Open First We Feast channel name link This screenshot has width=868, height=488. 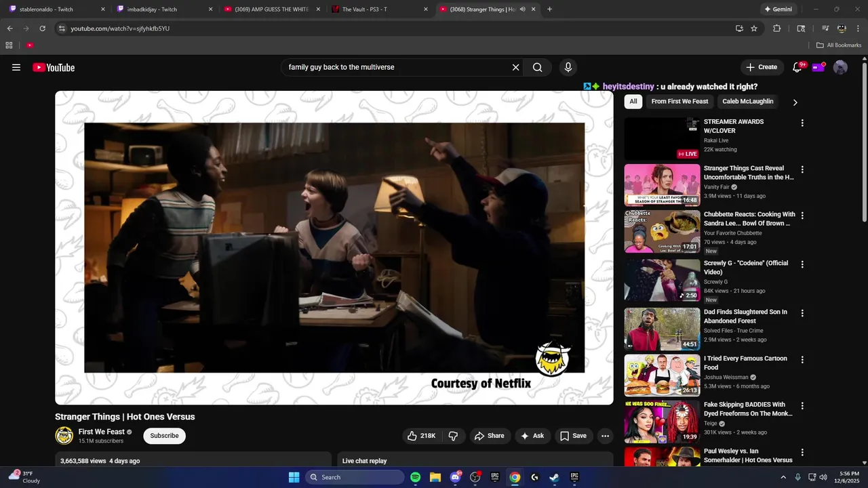(x=101, y=432)
